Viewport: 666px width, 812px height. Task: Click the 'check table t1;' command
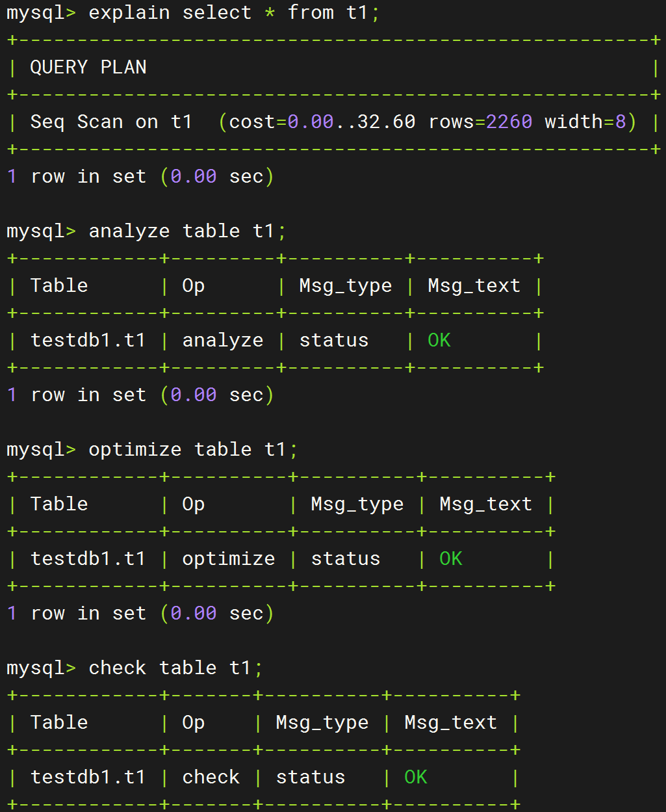pyautogui.click(x=175, y=668)
